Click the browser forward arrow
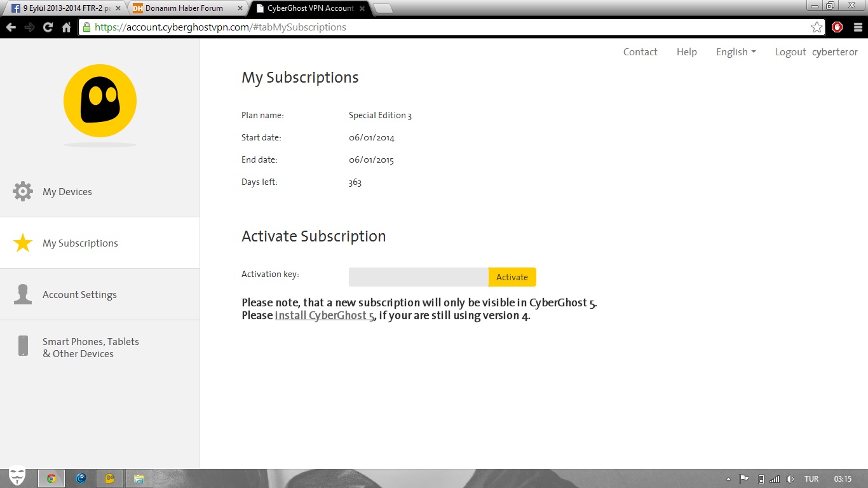 point(29,27)
